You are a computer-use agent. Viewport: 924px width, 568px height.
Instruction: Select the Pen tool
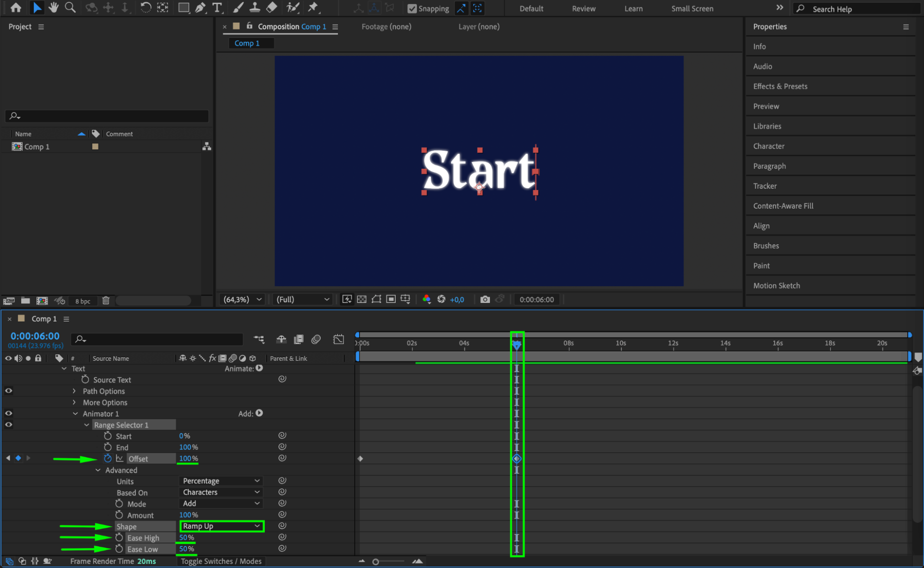point(201,7)
